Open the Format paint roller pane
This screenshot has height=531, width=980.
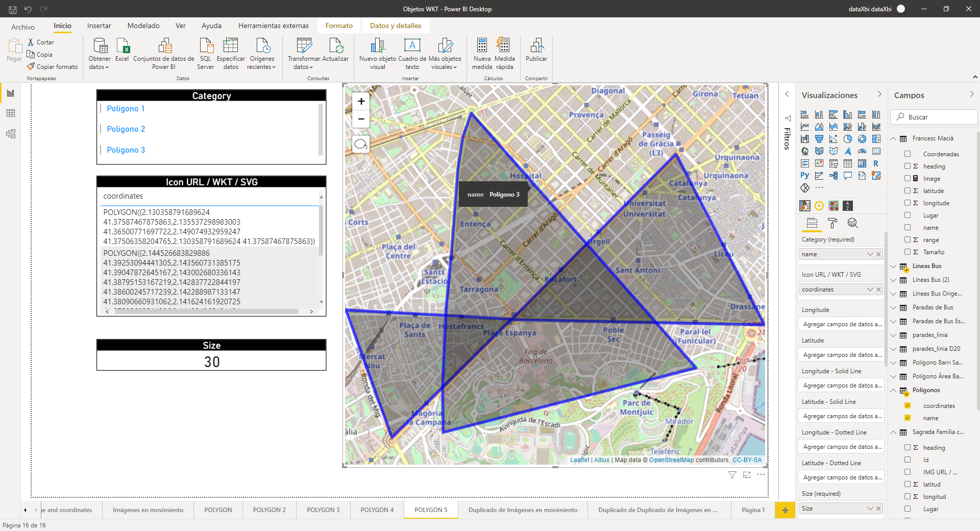click(x=832, y=223)
